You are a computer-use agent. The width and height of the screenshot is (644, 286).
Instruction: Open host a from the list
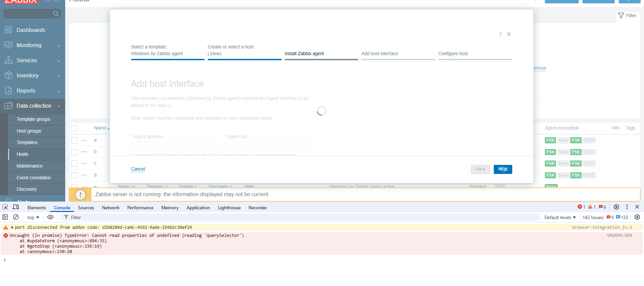point(95,140)
